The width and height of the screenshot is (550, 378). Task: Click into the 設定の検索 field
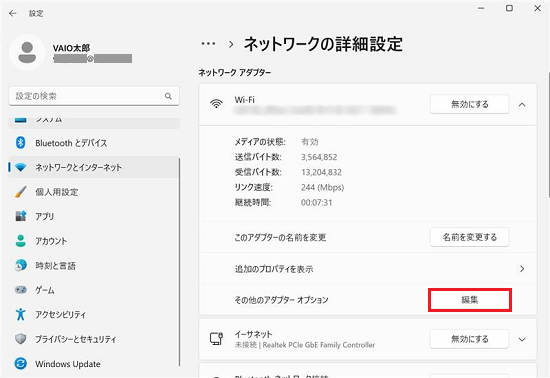pos(94,96)
